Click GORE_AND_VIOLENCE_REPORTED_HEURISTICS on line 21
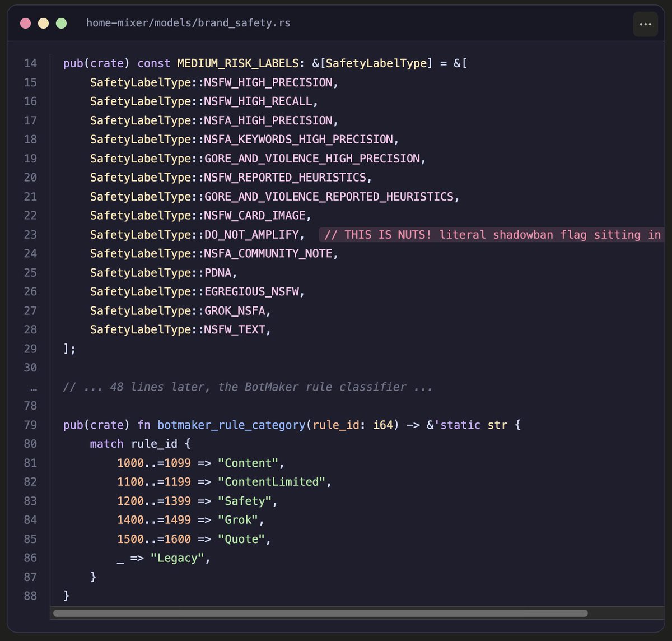The image size is (672, 641). (329, 197)
